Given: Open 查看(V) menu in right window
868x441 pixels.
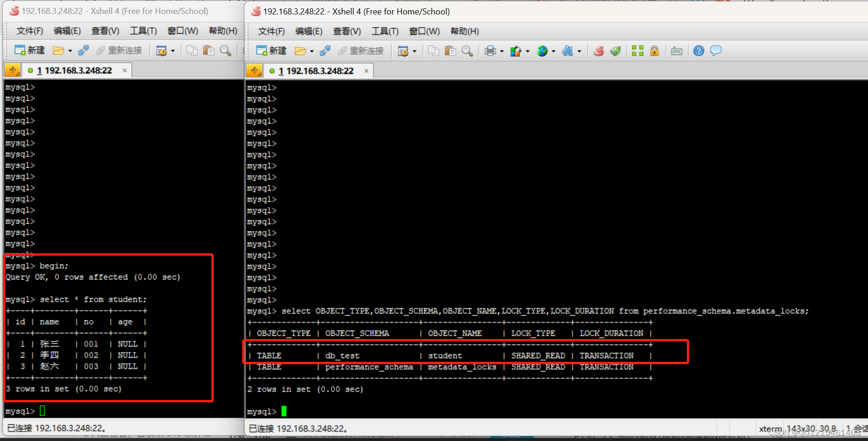Looking at the screenshot, I should point(347,31).
